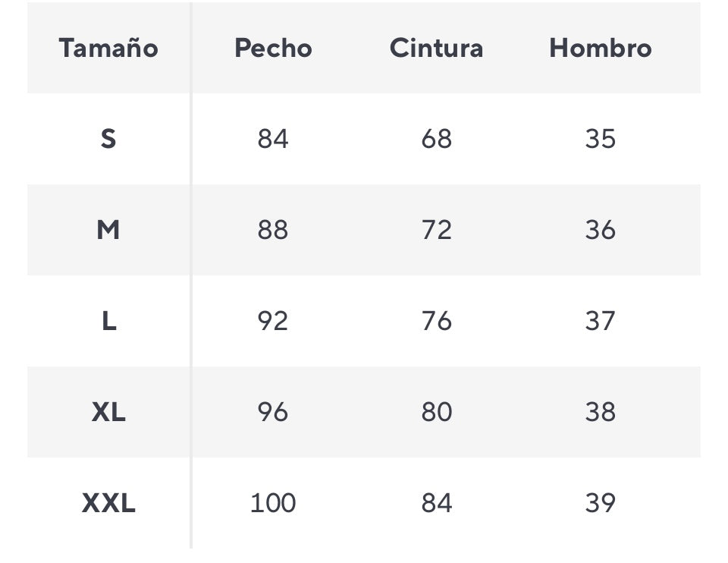Click Pecho value 88 for size M
The image size is (728, 563).
(273, 230)
